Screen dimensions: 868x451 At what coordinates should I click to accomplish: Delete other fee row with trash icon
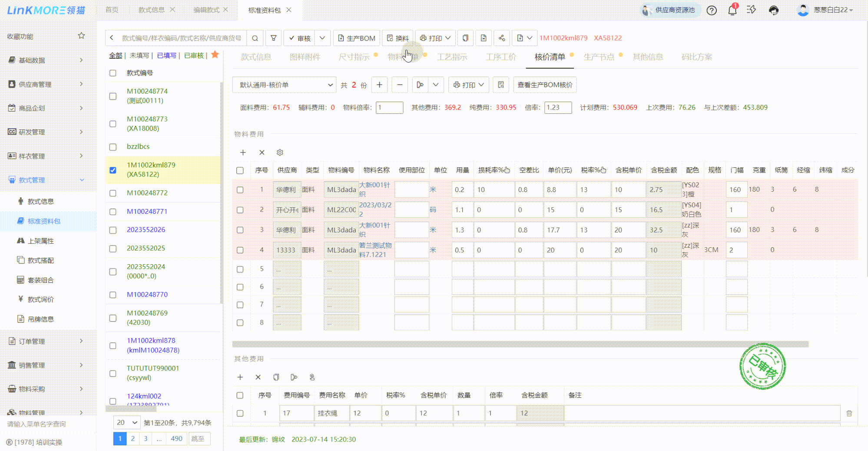click(x=849, y=413)
